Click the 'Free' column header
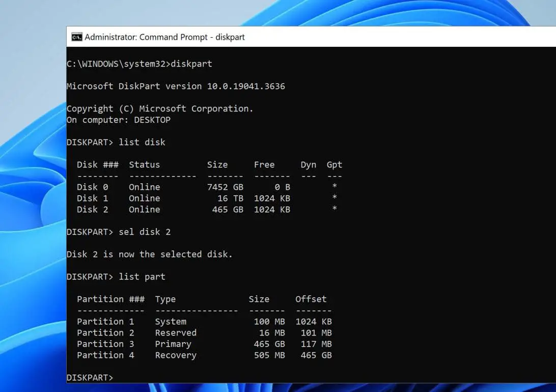The width and height of the screenshot is (556, 392). pyautogui.click(x=264, y=164)
